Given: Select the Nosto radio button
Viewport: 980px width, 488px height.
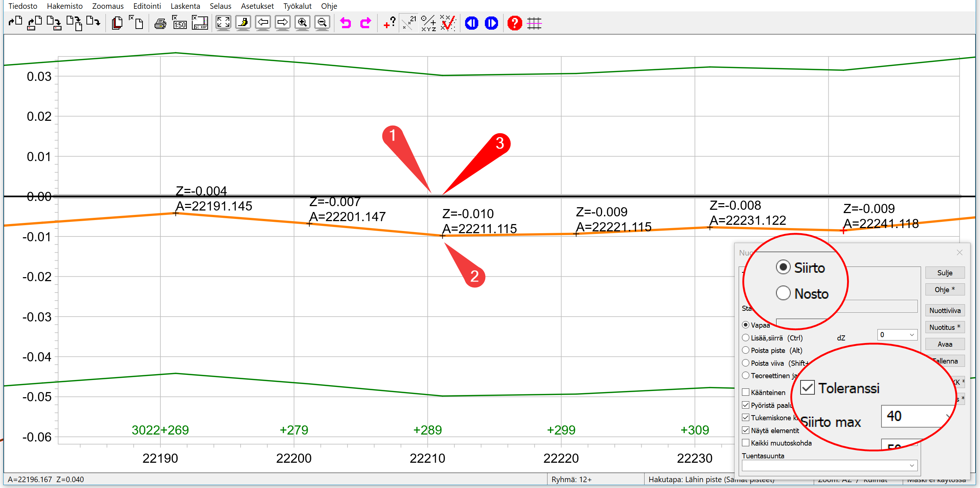Looking at the screenshot, I should pos(783,293).
